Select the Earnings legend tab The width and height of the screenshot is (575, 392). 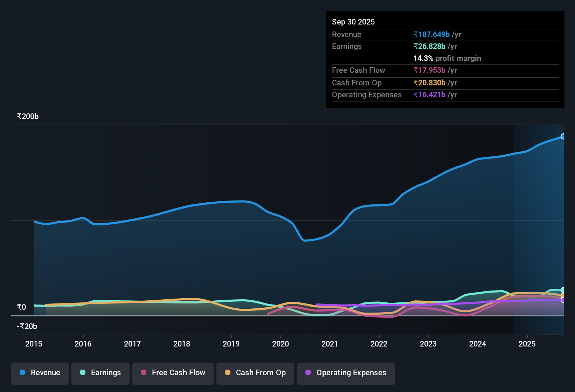tap(100, 373)
